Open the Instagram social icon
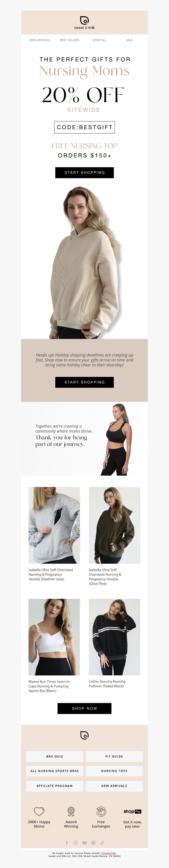Screen dimensions: 169x868 (x=76, y=843)
